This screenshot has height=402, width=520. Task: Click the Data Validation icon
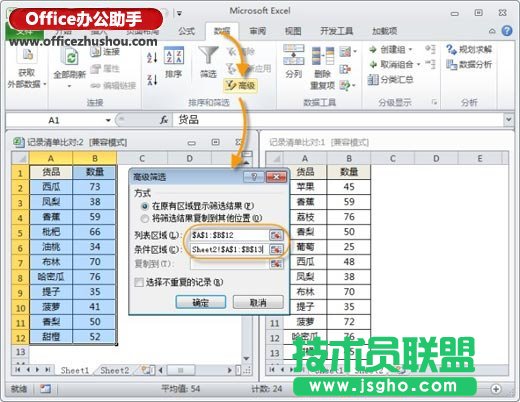pos(346,51)
